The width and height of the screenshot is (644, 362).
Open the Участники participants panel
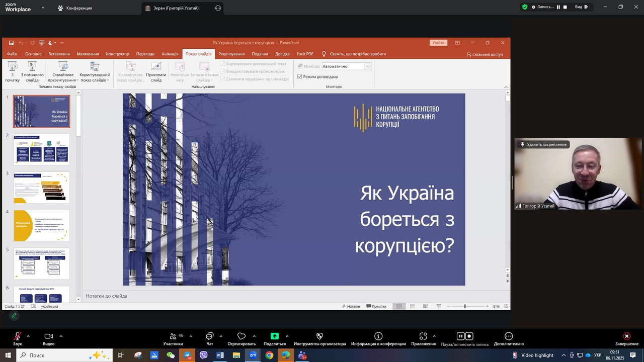tap(173, 336)
